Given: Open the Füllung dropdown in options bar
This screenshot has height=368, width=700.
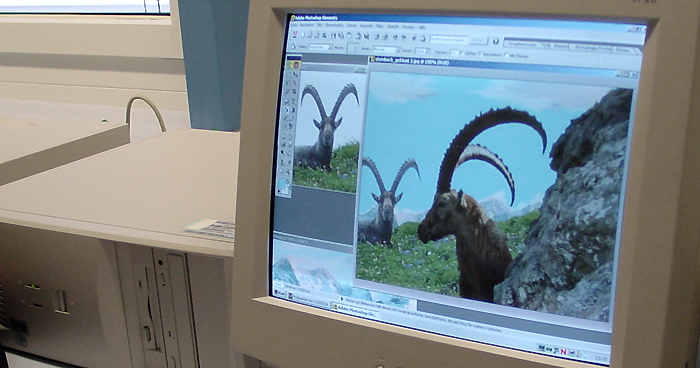Looking at the screenshot, I should [x=321, y=47].
